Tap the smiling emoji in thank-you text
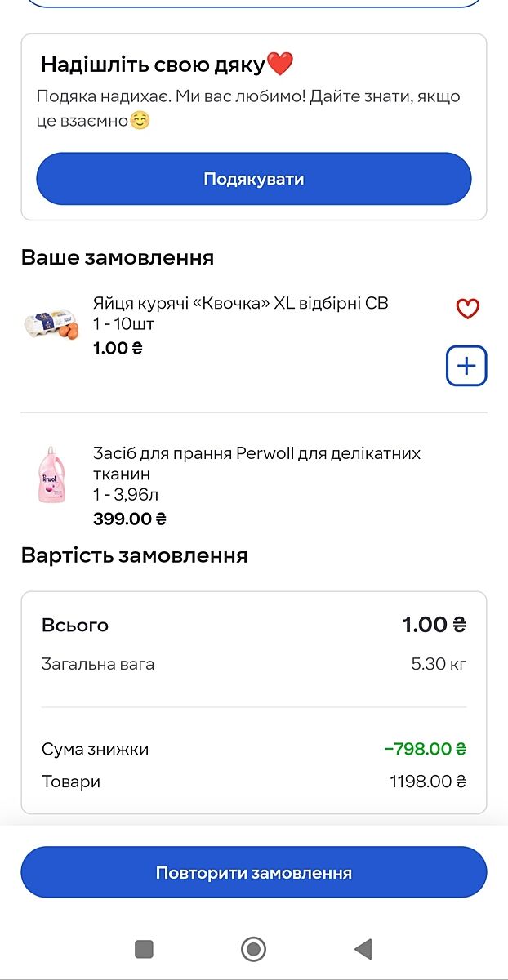This screenshot has width=508, height=980. click(140, 121)
